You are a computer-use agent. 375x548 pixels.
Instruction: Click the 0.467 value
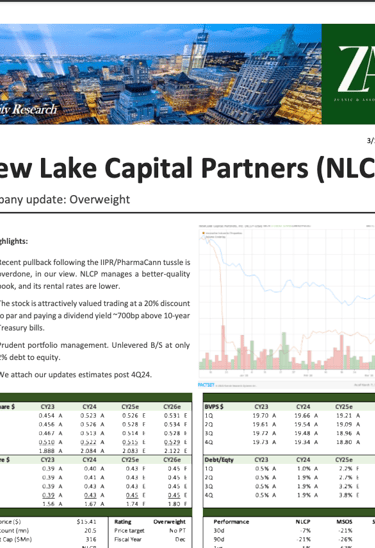tap(46, 433)
